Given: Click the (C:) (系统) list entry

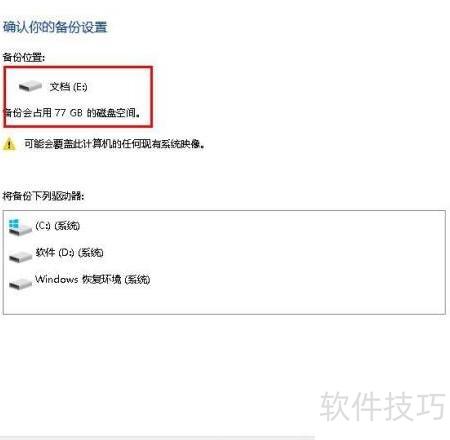Looking at the screenshot, I should pyautogui.click(x=57, y=226).
